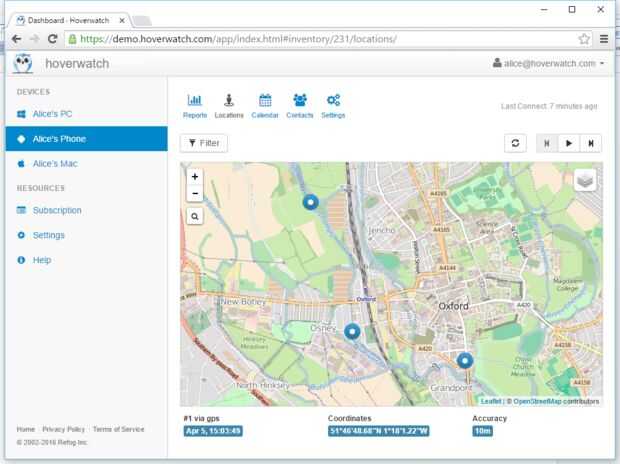Go back in the browser
The height and width of the screenshot is (464, 620).
point(17,39)
